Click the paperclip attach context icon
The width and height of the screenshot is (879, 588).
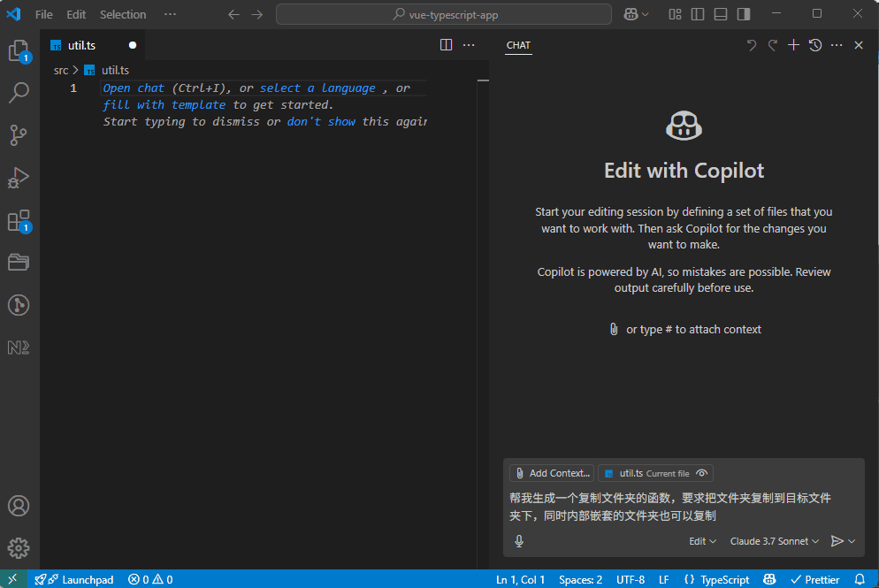click(x=614, y=329)
